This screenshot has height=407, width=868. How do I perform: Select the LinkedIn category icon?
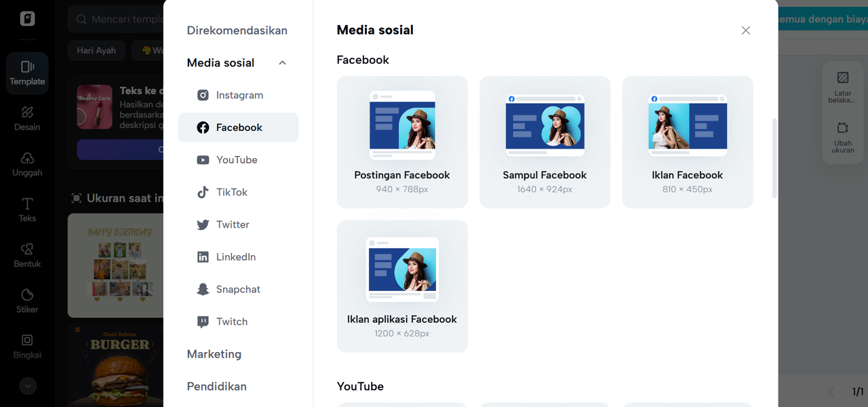pyautogui.click(x=203, y=256)
